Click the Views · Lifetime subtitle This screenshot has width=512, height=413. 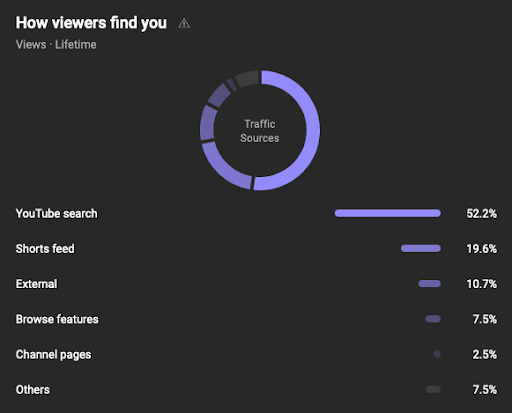56,45
